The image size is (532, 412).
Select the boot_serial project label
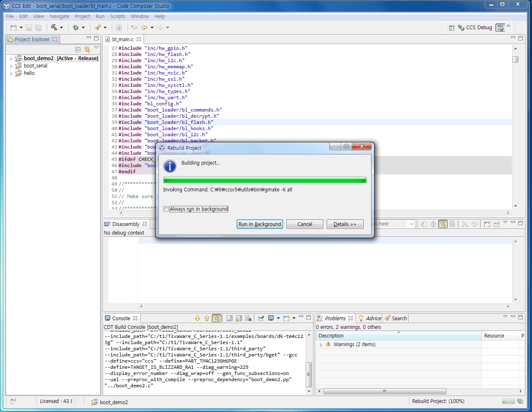coord(35,66)
